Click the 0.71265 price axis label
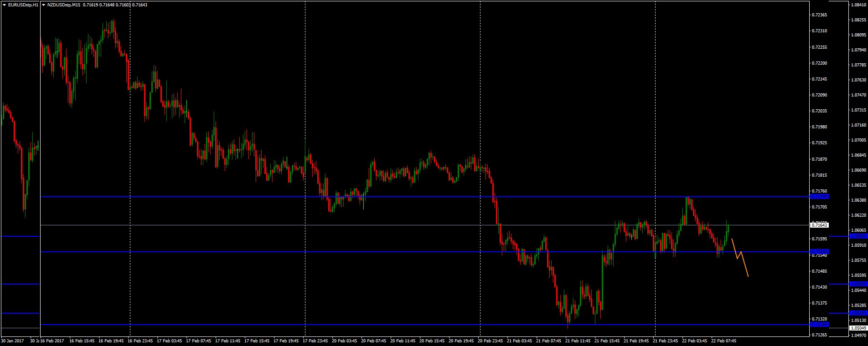The image size is (868, 346). click(819, 336)
